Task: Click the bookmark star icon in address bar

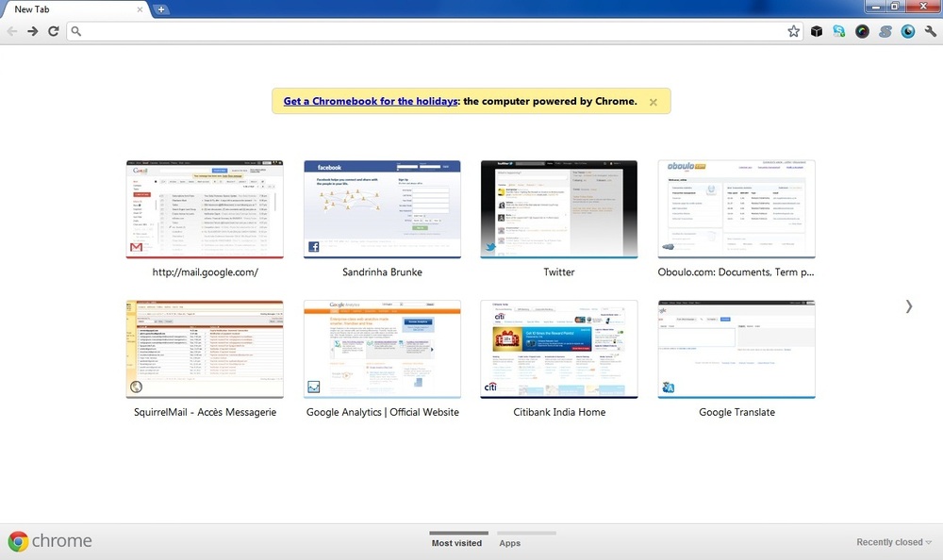Action: click(x=794, y=31)
